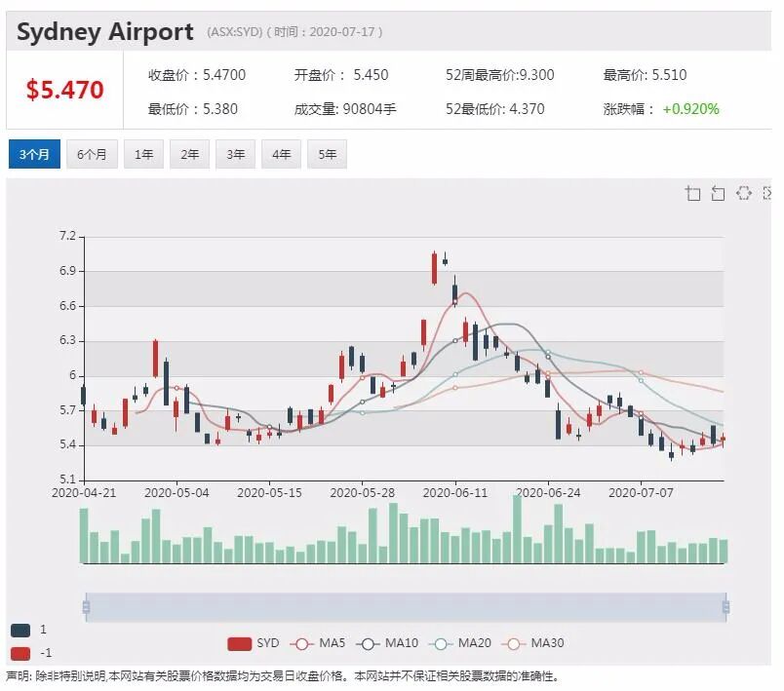Click the 52周最高价:9.300 value
Screen dimensions: 784x691
500,75
